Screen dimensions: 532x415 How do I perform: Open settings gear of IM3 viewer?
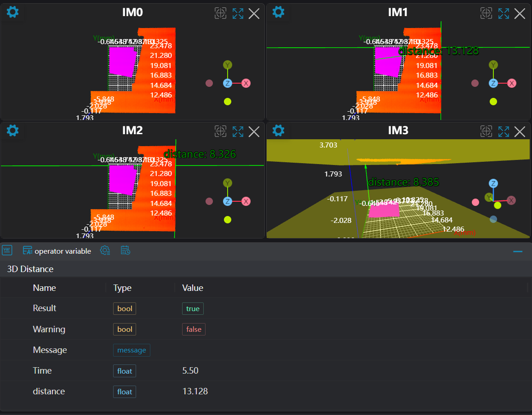coord(279,131)
